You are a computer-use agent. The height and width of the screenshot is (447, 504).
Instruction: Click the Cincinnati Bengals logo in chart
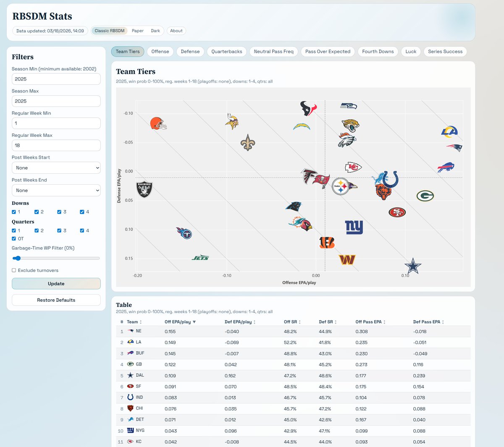point(327,243)
